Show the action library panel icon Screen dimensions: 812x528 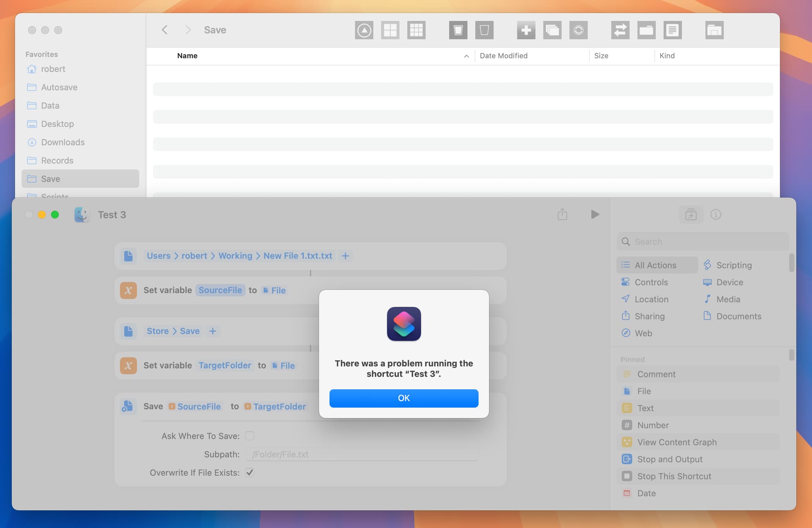click(x=691, y=214)
